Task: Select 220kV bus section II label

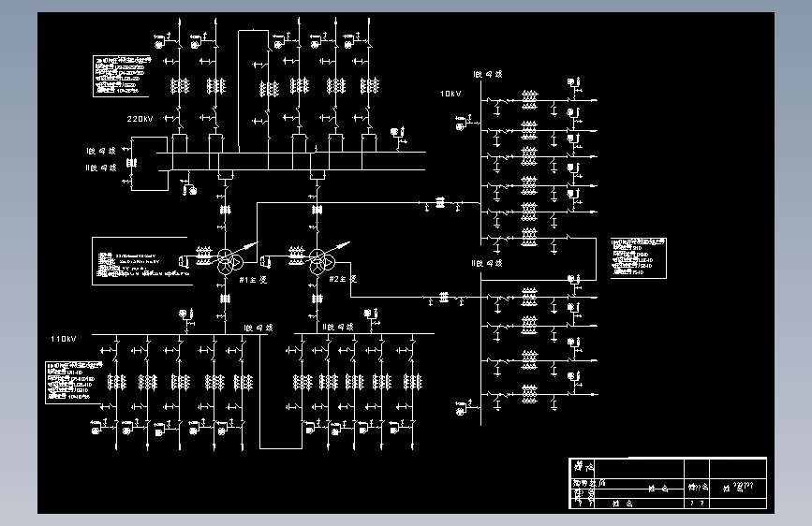Action: [101, 168]
